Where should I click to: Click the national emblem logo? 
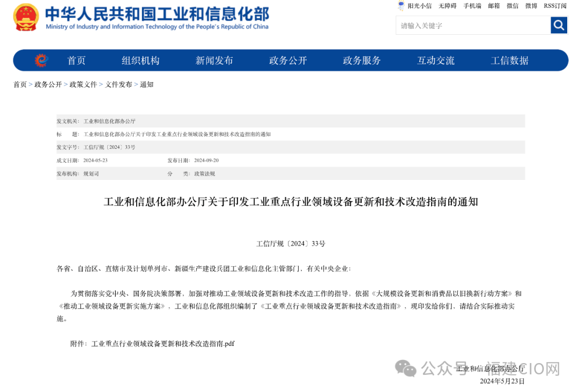click(x=26, y=17)
